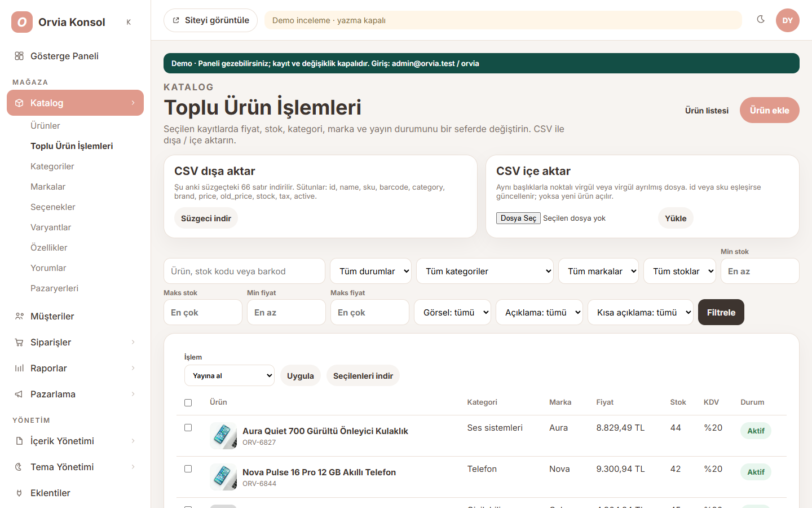Collapse the sidebar with the K button
812x508 pixels.
tap(129, 22)
